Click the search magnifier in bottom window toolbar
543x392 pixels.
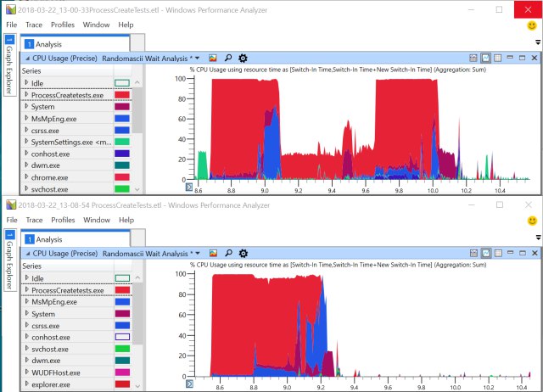[x=228, y=253]
